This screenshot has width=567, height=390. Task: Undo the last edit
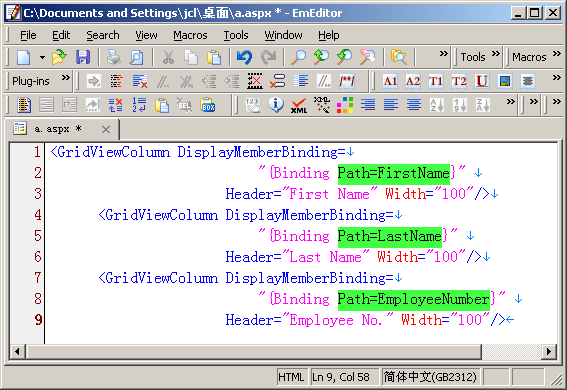(245, 57)
